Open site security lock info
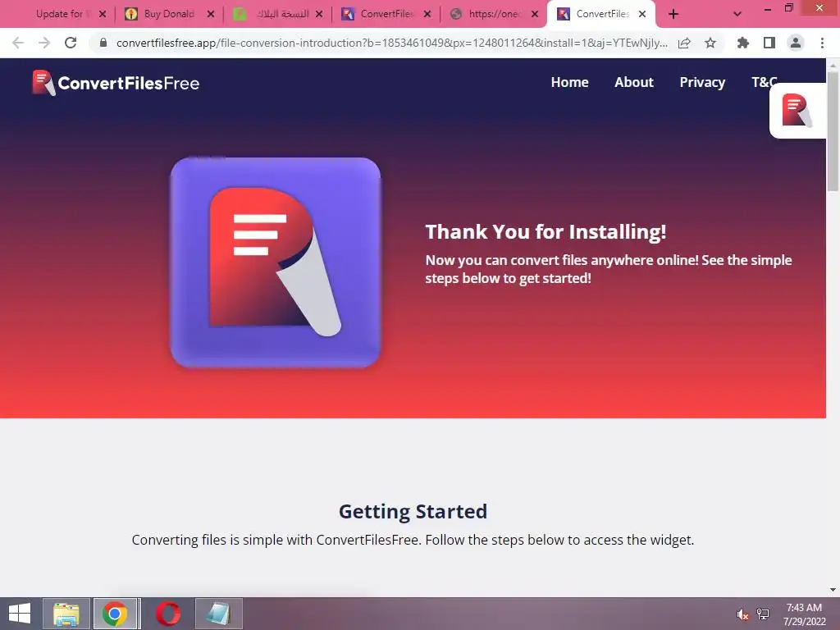This screenshot has width=840, height=630. [103, 43]
